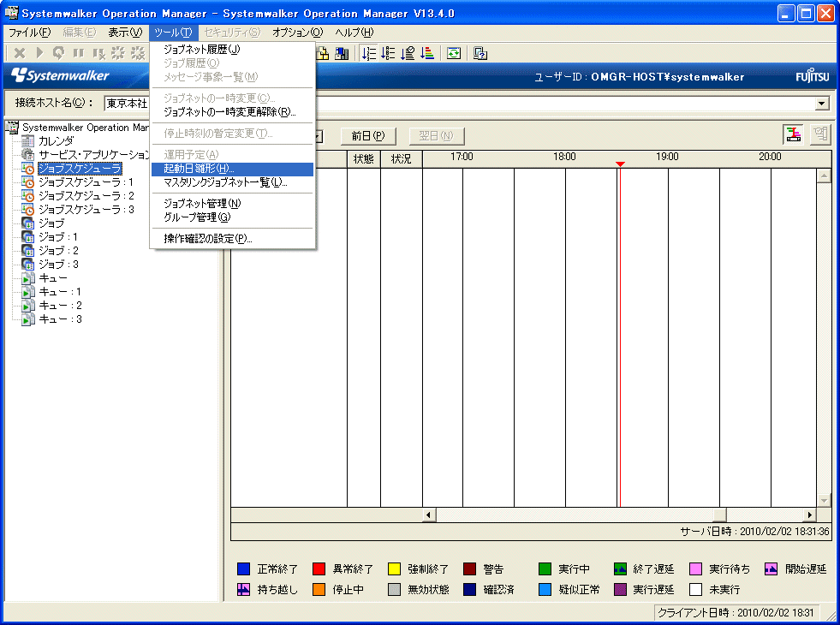Click the サーバ日時 status text
Viewport: 840px width, 625px height.
click(x=754, y=532)
